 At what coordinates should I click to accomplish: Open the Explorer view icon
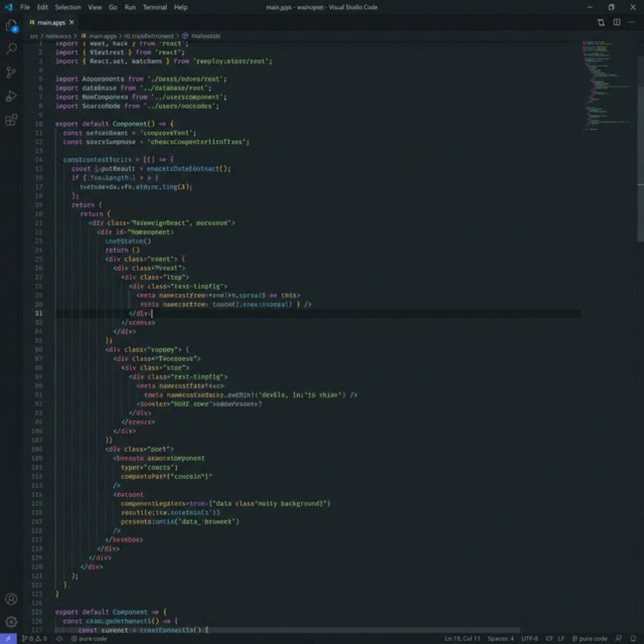point(11,25)
